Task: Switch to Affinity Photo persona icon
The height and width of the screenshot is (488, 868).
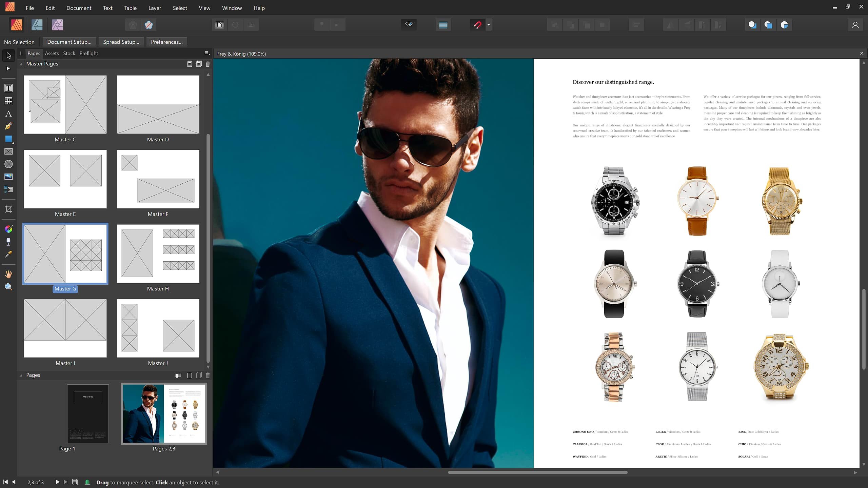Action: (57, 25)
